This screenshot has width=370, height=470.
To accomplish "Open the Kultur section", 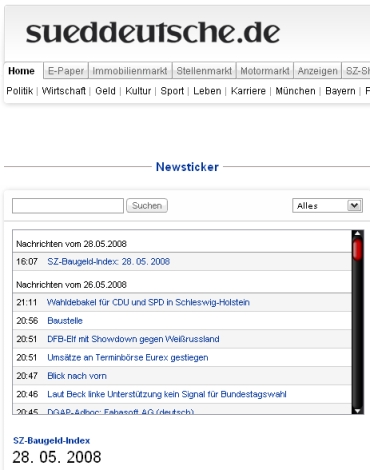I will (138, 91).
